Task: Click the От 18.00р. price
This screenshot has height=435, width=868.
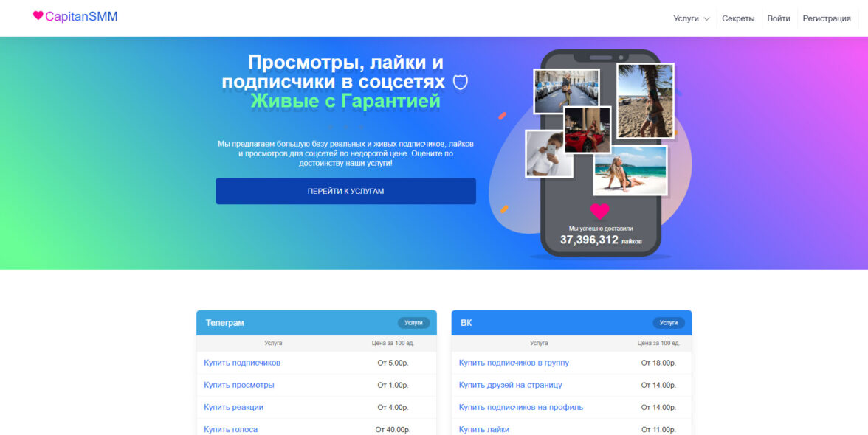Action: (x=658, y=363)
